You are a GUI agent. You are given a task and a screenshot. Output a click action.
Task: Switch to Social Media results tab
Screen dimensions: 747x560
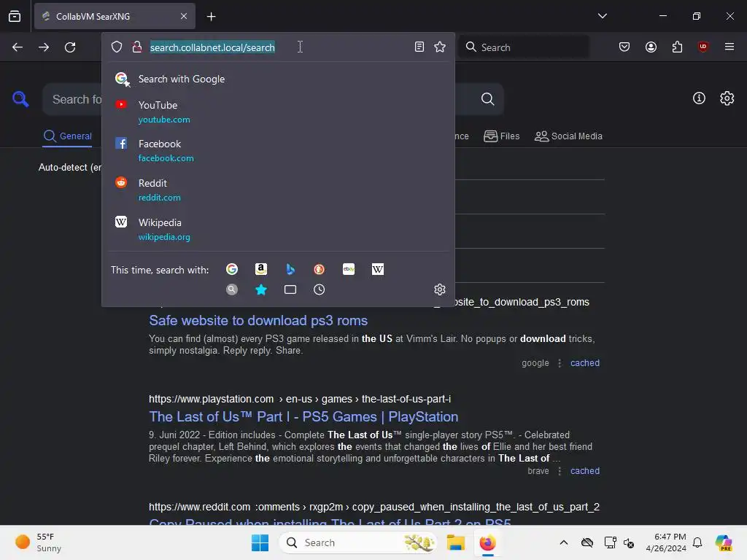568,136
